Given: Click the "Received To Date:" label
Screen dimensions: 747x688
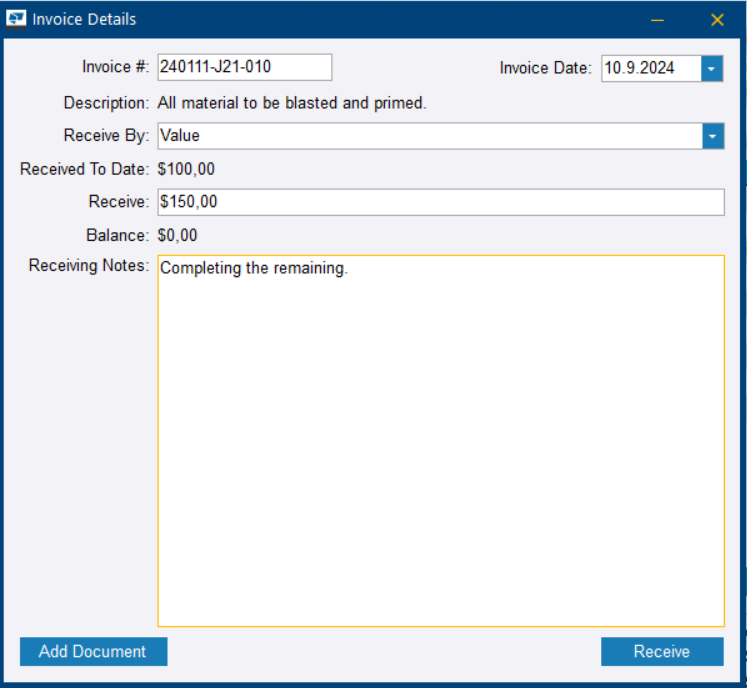Looking at the screenshot, I should [x=85, y=169].
